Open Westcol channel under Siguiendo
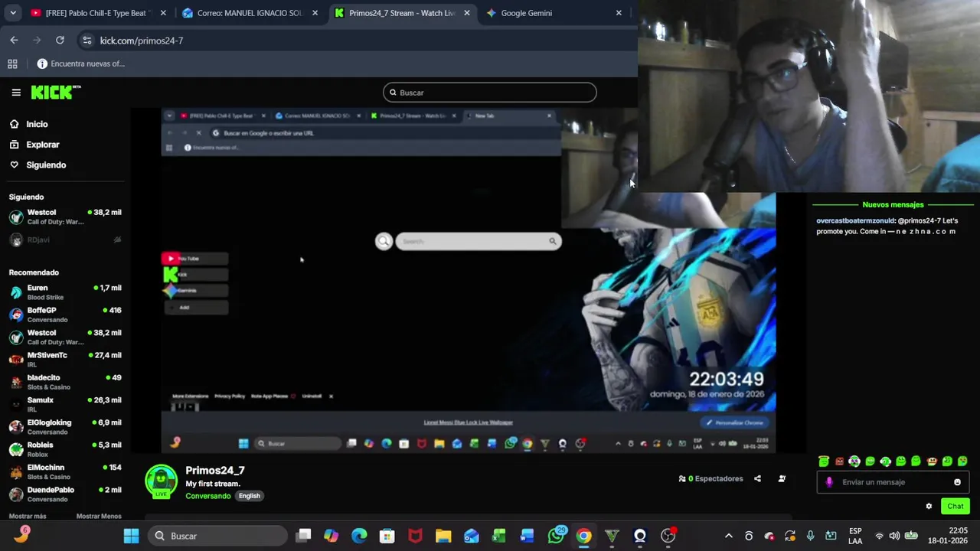The width and height of the screenshot is (980, 551). [65, 217]
